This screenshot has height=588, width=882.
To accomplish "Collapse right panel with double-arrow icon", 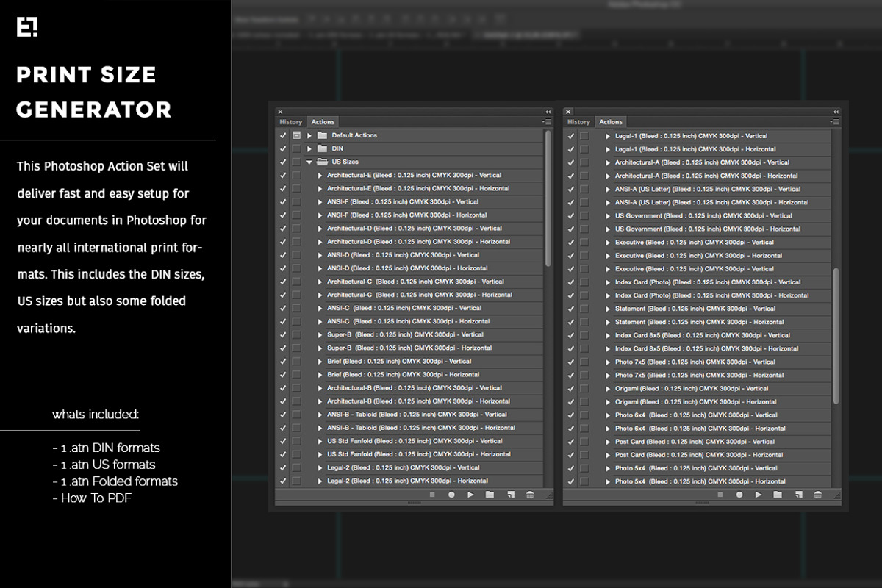I will pyautogui.click(x=836, y=112).
